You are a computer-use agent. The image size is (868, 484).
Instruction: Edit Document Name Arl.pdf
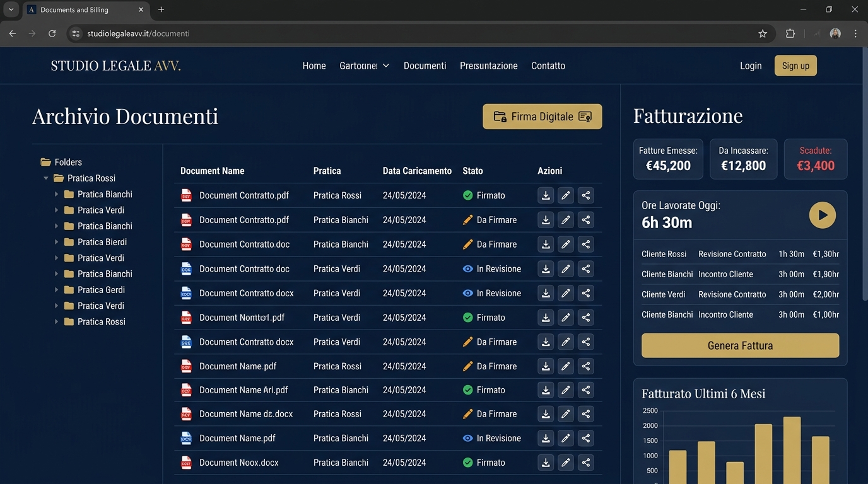[x=566, y=390]
